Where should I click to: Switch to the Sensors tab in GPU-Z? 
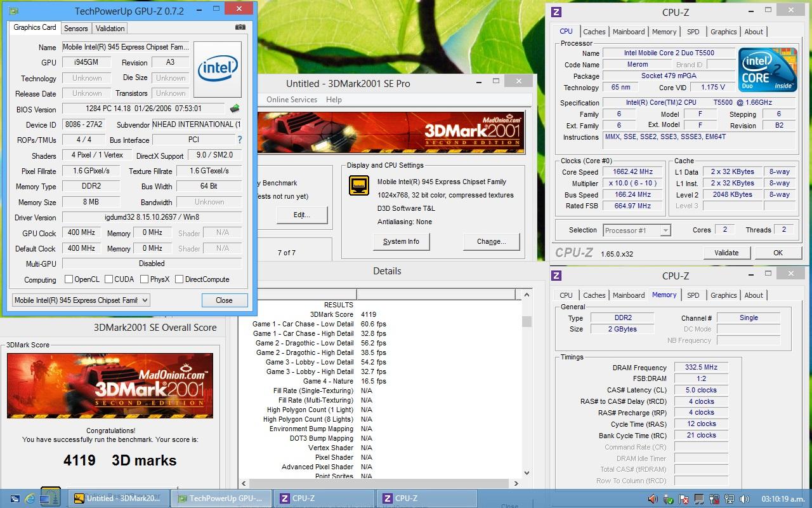tap(76, 29)
